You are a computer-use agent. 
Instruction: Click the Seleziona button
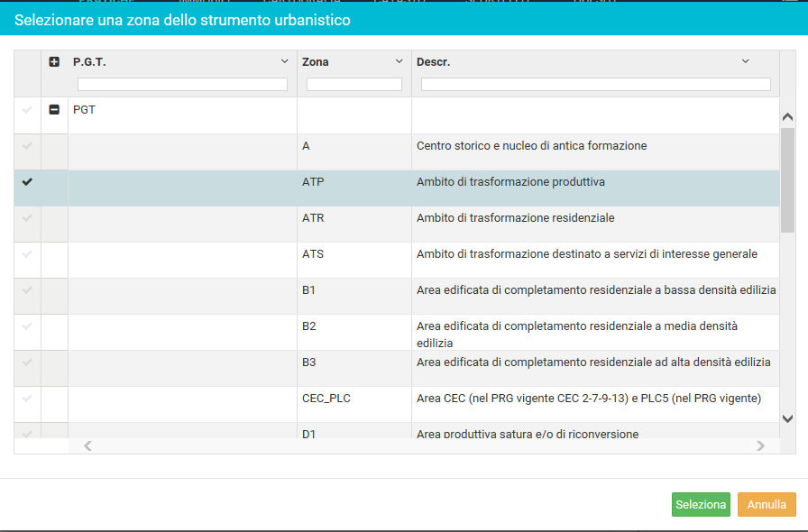tap(701, 504)
